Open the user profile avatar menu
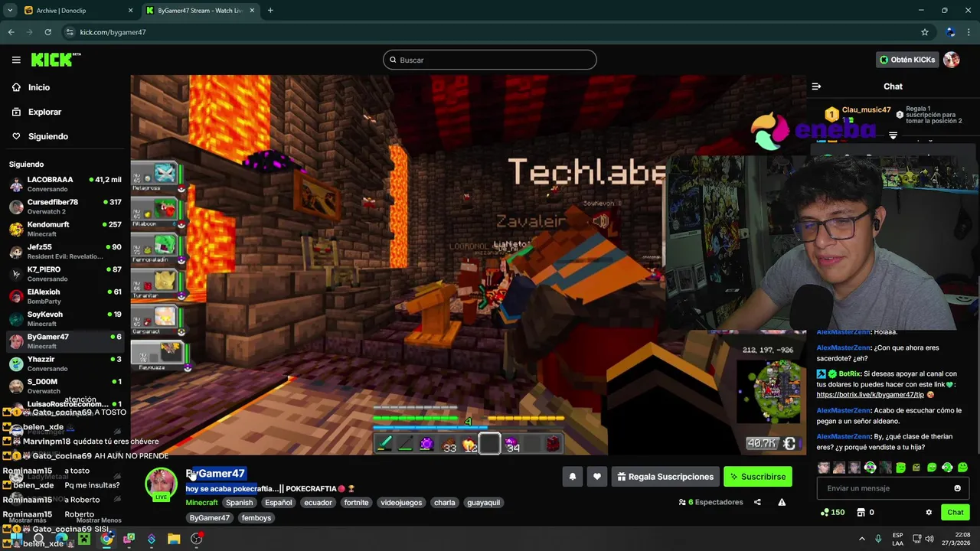This screenshot has width=980, height=551. [952, 60]
